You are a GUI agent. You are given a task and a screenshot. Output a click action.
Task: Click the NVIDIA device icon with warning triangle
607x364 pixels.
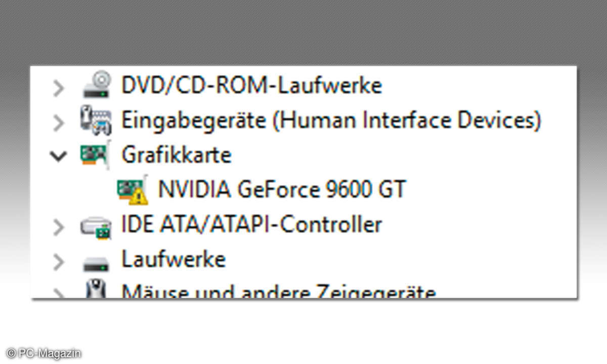click(x=133, y=190)
